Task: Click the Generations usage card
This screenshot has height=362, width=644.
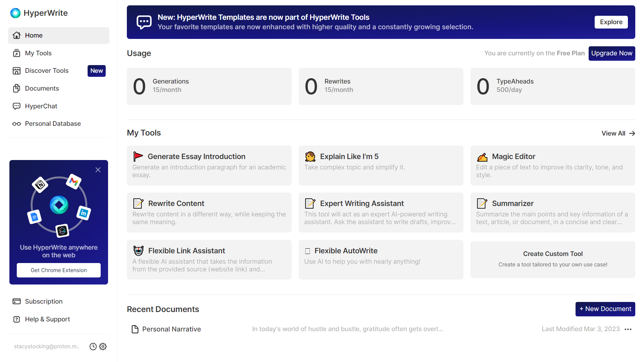Action: pos(209,87)
